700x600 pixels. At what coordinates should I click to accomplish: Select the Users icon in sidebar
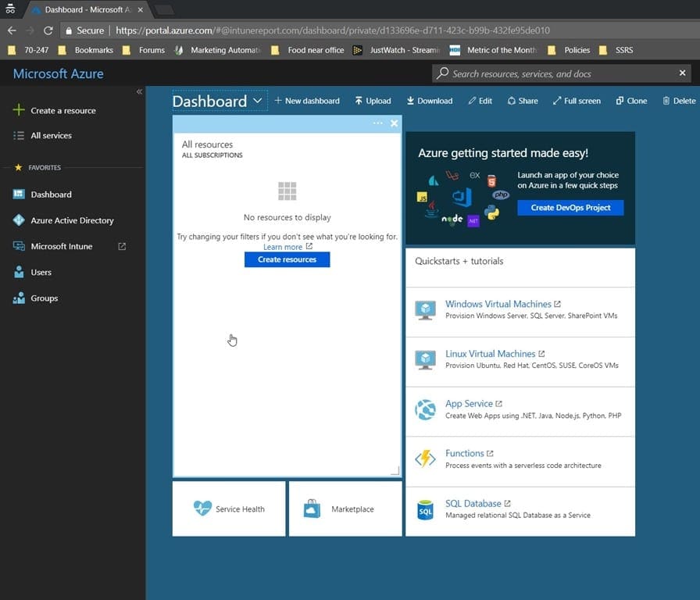[x=19, y=272]
